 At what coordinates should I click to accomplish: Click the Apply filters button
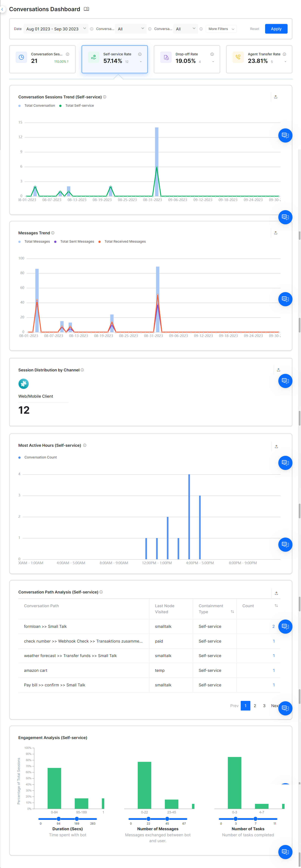[x=276, y=29]
